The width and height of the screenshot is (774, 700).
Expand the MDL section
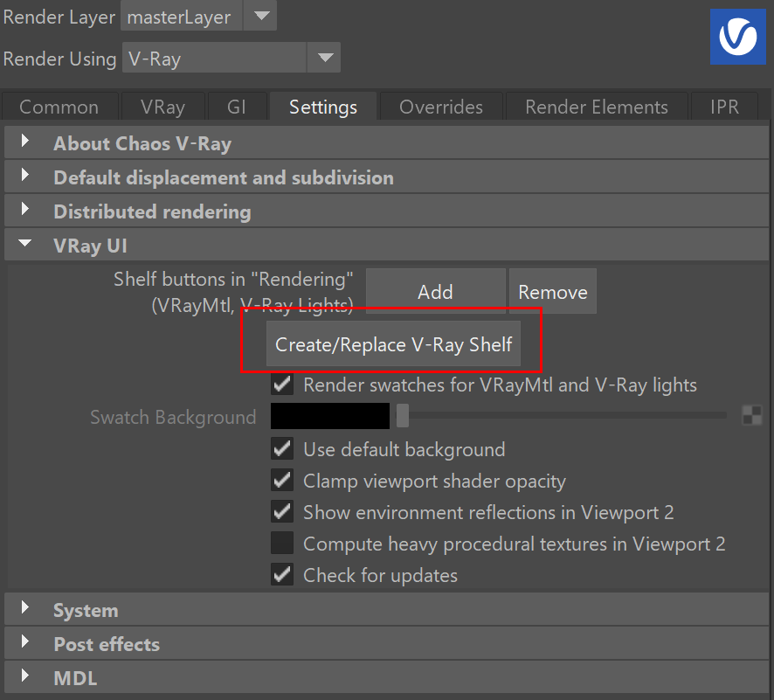click(386, 677)
